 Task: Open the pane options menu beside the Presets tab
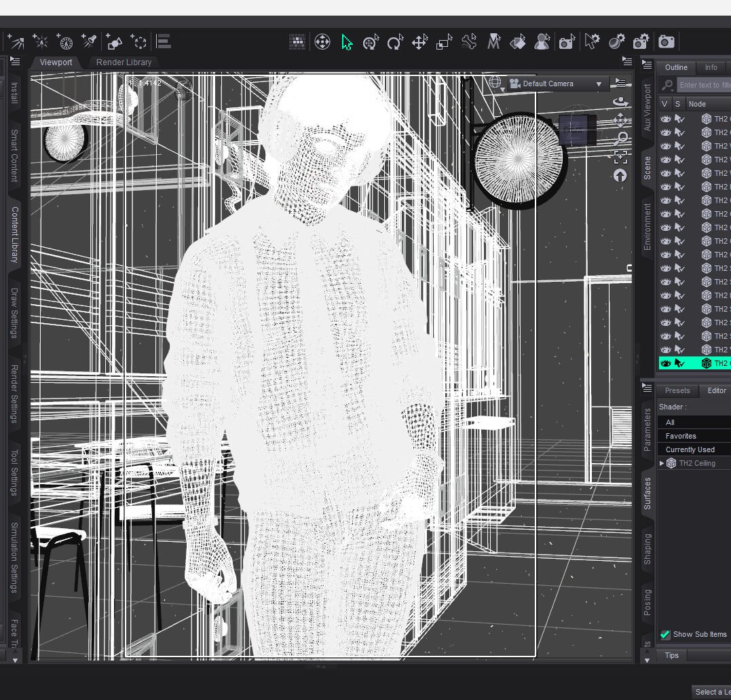(647, 388)
